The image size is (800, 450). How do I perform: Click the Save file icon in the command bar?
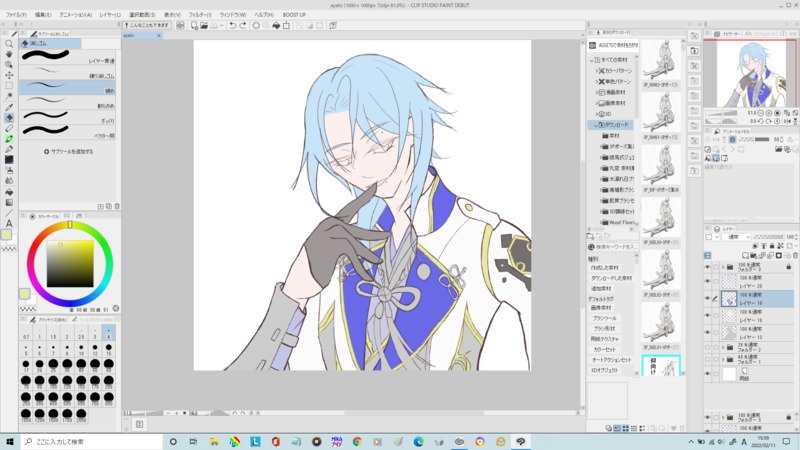pyautogui.click(x=214, y=26)
